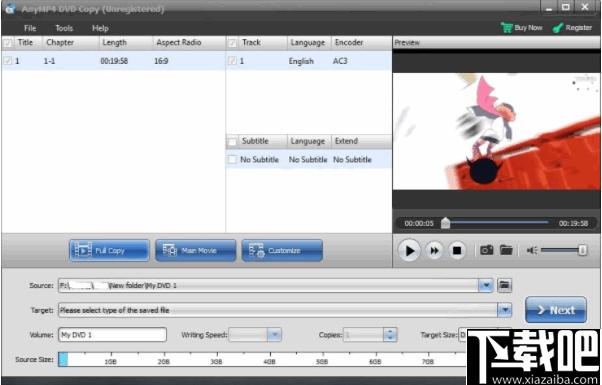Screen dimensions: 602x385
Task: Click the Extend column header
Action: (x=346, y=141)
